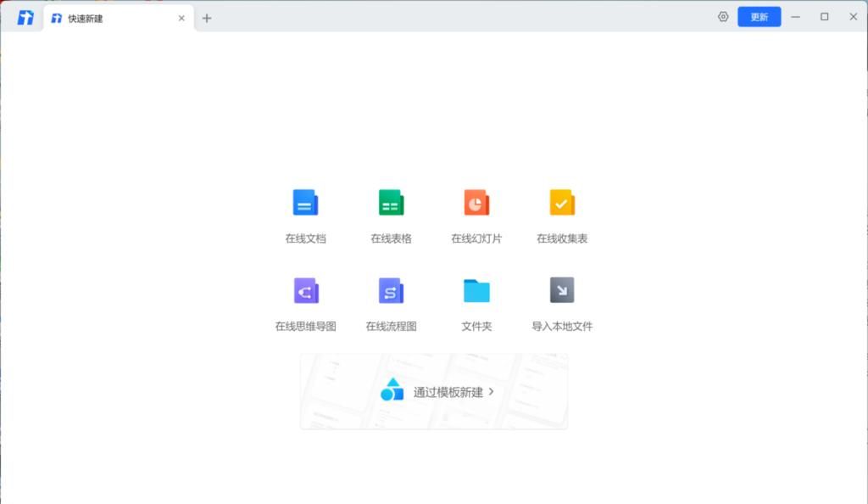This screenshot has width=868, height=504.
Task: Close the 快速新建 tab
Action: [x=181, y=17]
